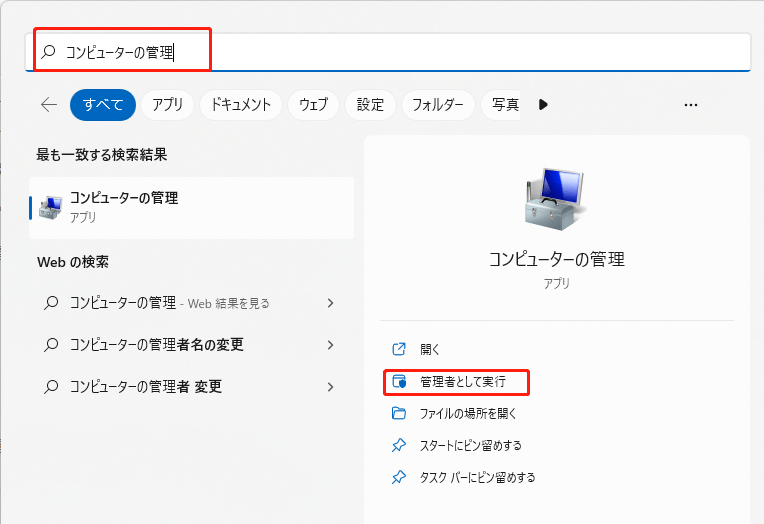Click the コンピューターの管理 title in details pane
764x524 pixels.
[556, 259]
